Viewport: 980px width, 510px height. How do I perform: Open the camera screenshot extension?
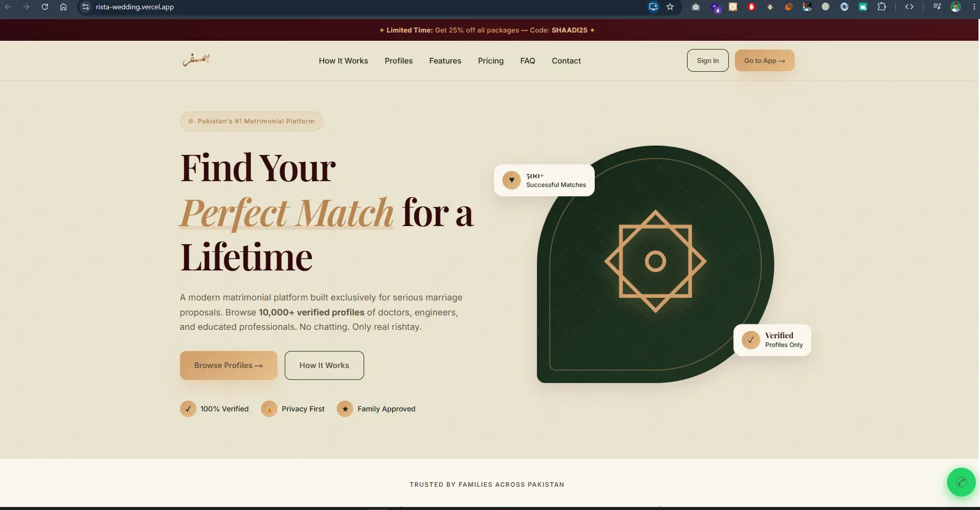696,7
